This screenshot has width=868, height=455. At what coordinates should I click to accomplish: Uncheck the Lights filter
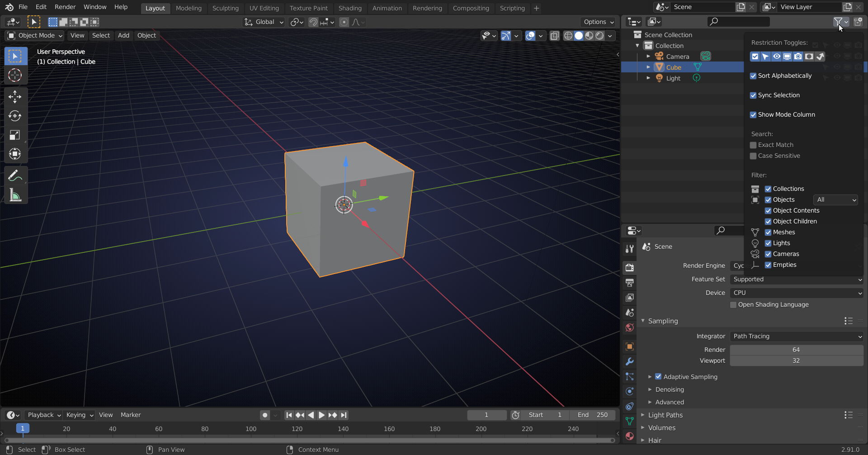pos(768,243)
